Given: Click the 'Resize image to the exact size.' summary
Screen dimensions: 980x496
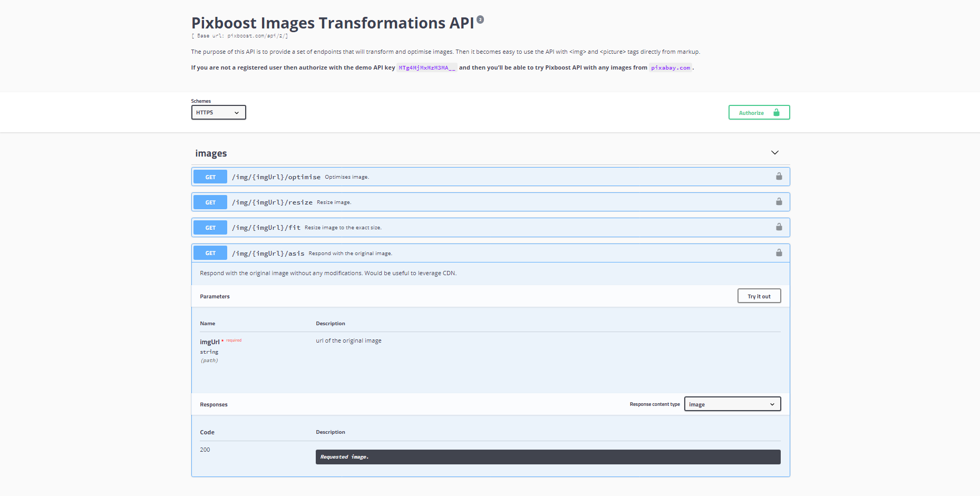Looking at the screenshot, I should (x=343, y=228).
